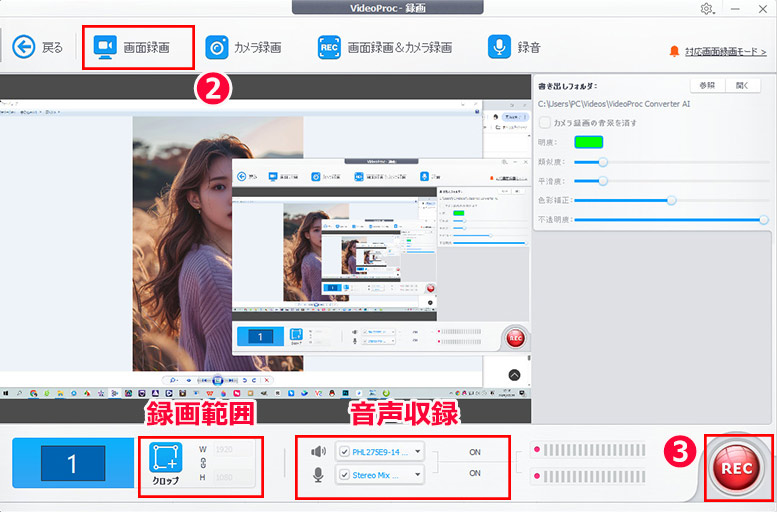777x512 pixels.
Task: Click the 戻る back arrow icon
Action: coord(23,47)
